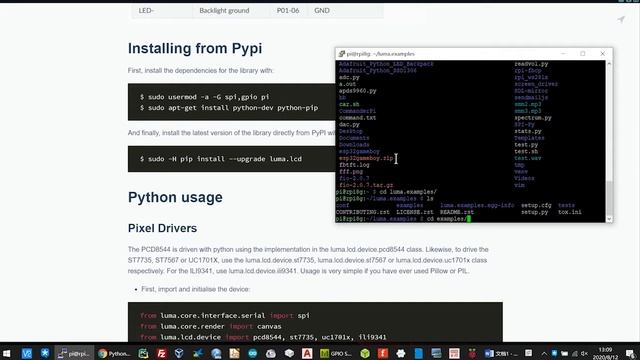This screenshot has height=360, width=640.
Task: Click the PuTTY icon in terminal title bar
Action: tap(342, 53)
